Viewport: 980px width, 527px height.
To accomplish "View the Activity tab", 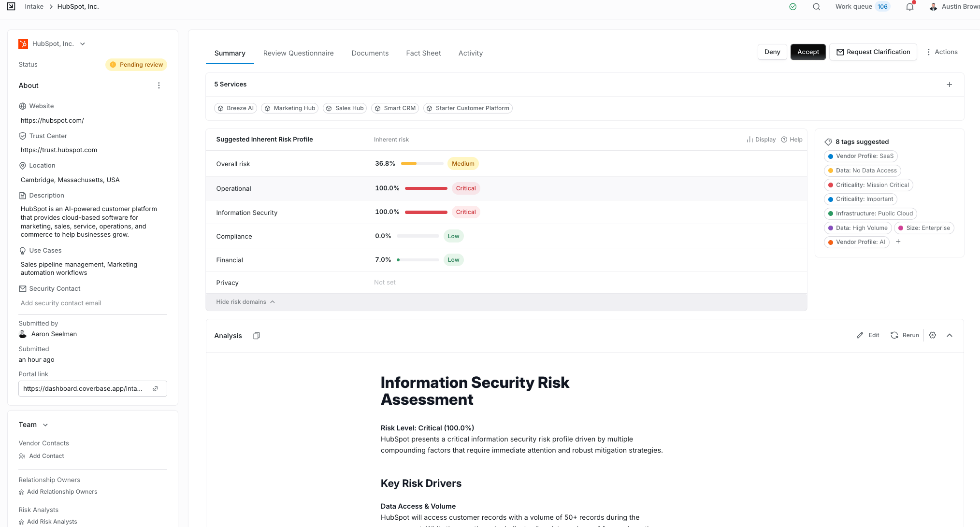I will [x=471, y=53].
